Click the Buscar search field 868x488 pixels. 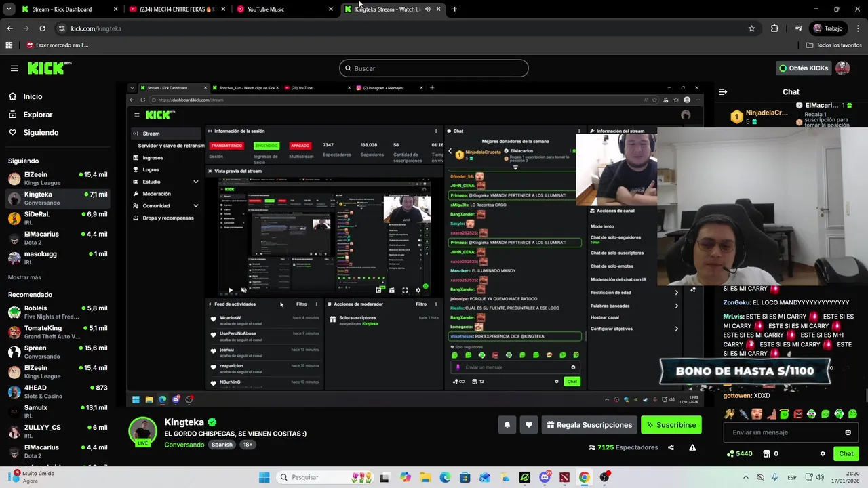point(434,68)
